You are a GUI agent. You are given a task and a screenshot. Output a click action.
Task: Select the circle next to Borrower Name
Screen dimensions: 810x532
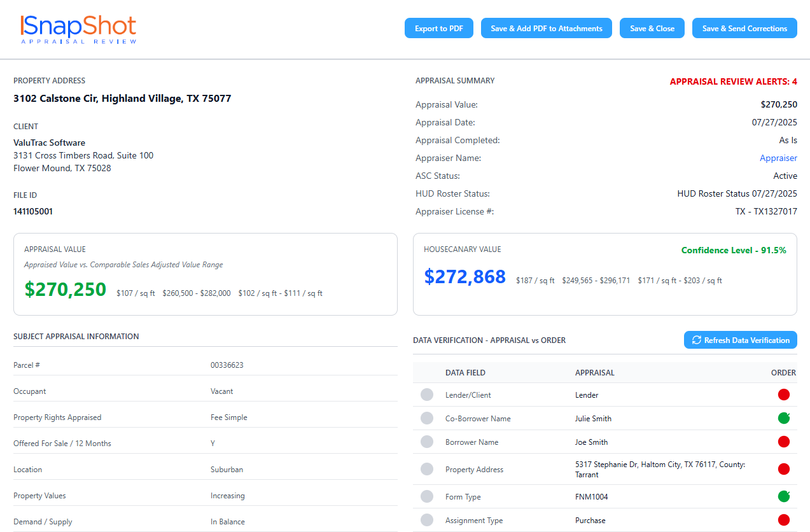(x=426, y=442)
